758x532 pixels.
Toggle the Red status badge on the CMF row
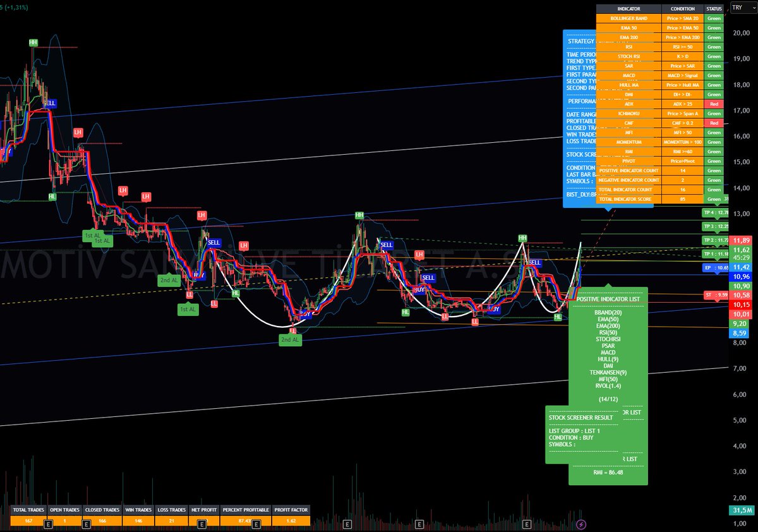[x=714, y=123]
